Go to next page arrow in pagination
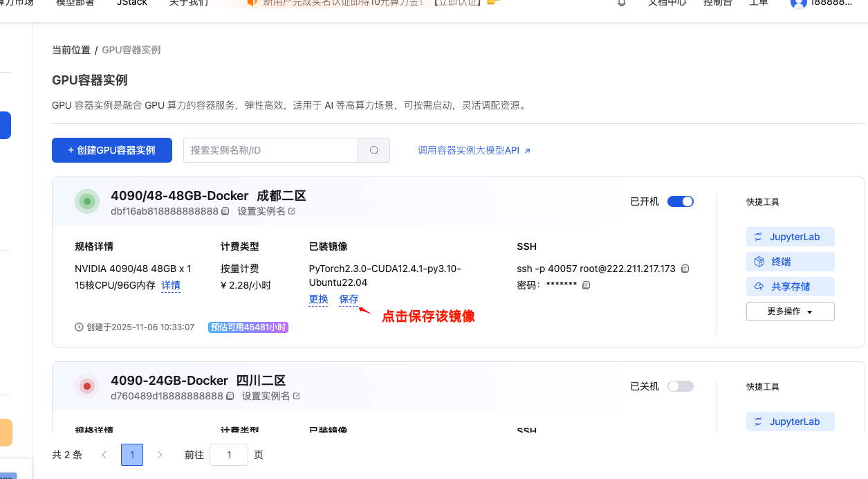The image size is (868, 479). (x=160, y=455)
